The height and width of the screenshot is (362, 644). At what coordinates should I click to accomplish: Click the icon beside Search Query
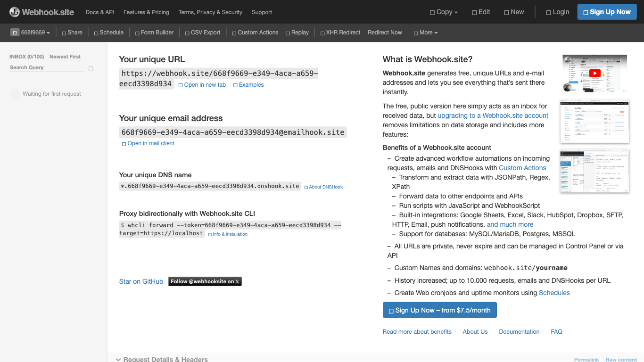click(x=91, y=69)
